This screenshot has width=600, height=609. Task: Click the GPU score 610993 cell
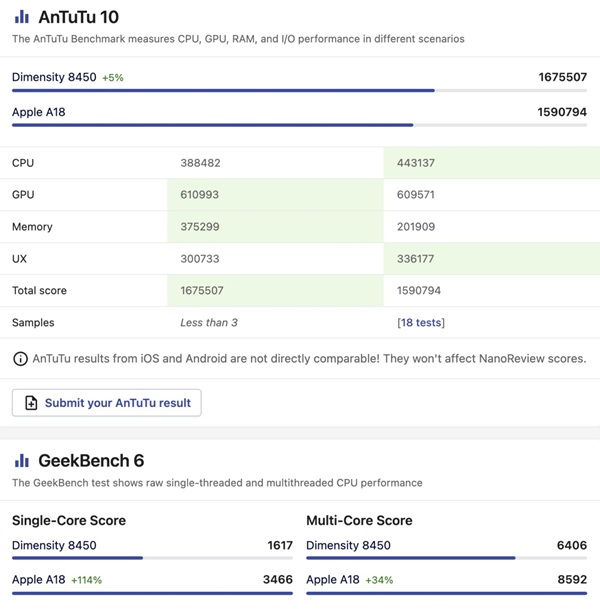200,195
